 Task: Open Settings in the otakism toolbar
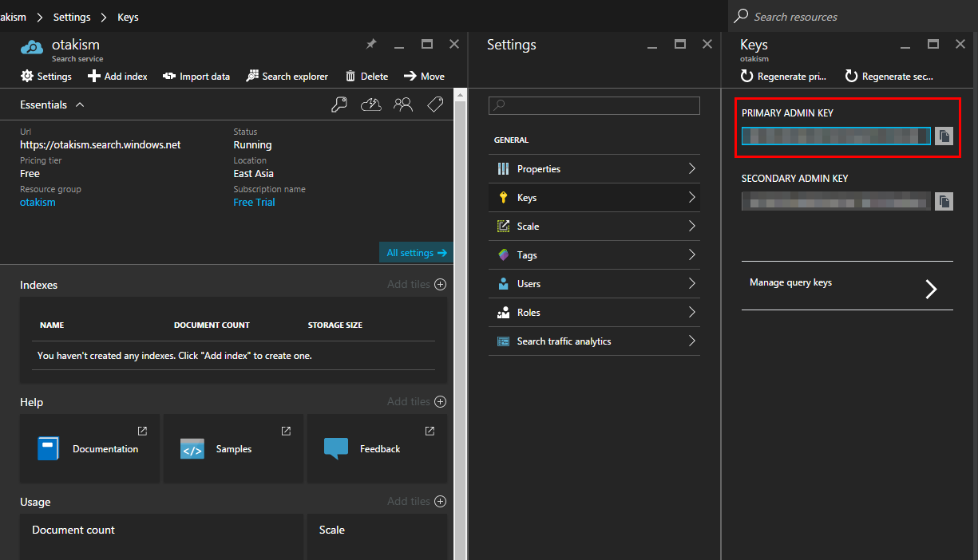pos(46,77)
